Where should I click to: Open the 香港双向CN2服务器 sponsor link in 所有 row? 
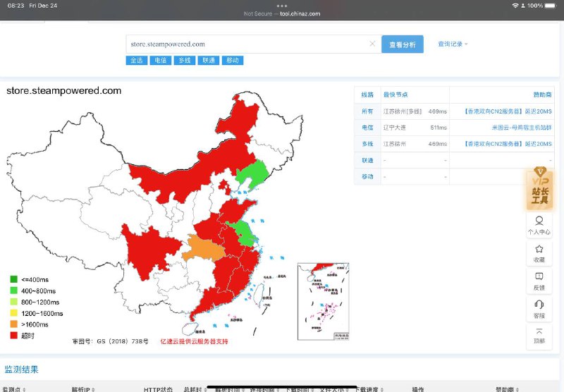point(508,111)
